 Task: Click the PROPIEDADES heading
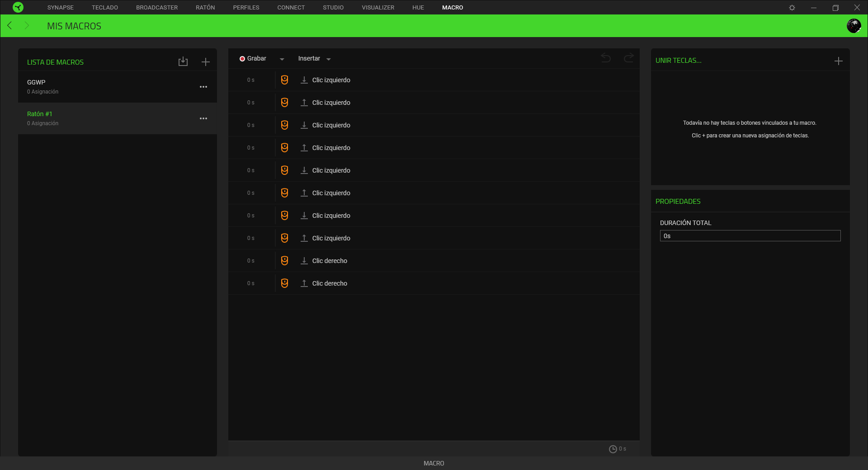678,202
